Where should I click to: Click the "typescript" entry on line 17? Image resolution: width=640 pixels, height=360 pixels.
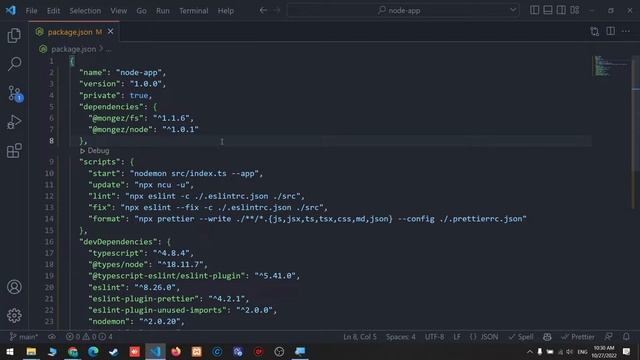[116, 253]
